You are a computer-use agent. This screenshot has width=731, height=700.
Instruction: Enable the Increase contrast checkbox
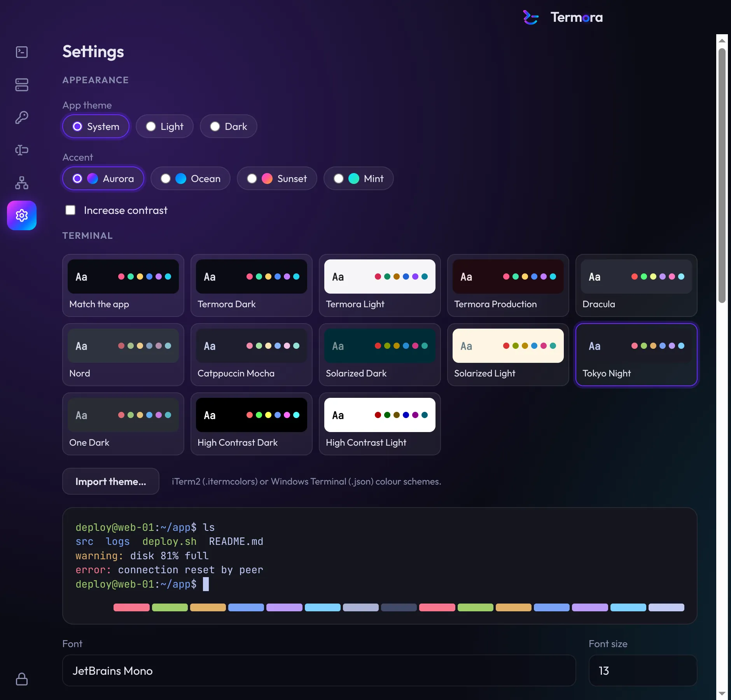(x=70, y=210)
